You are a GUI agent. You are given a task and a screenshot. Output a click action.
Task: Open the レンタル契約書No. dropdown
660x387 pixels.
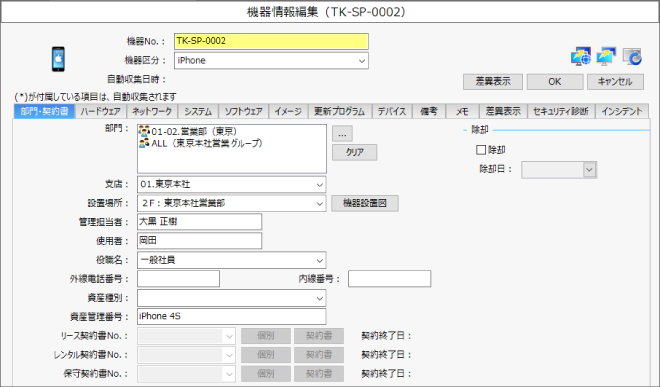[186, 355]
